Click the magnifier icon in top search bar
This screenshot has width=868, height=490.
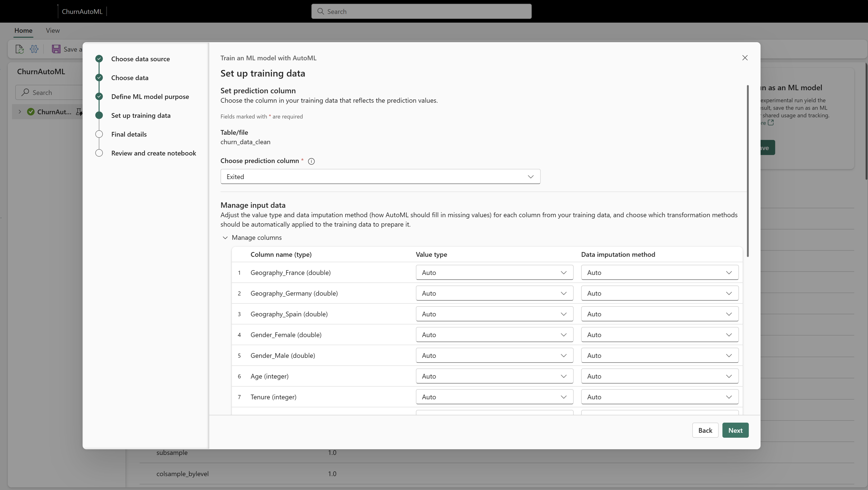point(321,11)
